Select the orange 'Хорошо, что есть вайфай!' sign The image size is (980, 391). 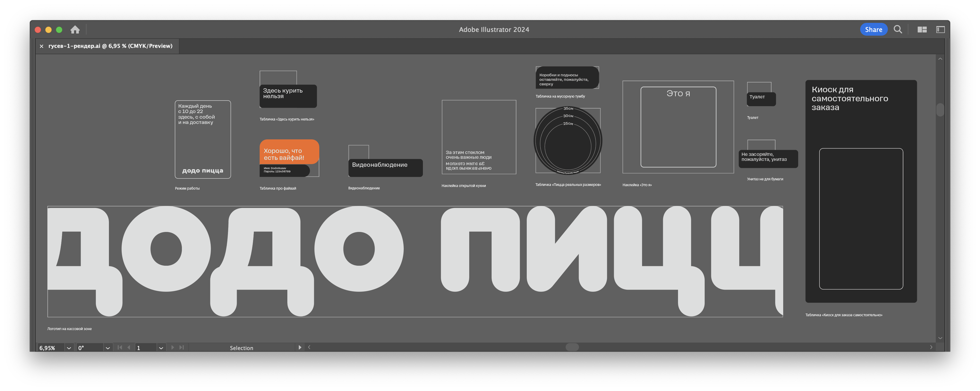[x=289, y=152]
